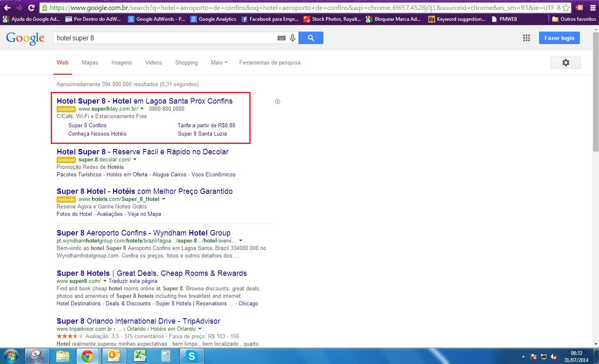The width and height of the screenshot is (599, 364).
Task: Expand the arrow next to www.super8day.com.br
Action: (142, 109)
